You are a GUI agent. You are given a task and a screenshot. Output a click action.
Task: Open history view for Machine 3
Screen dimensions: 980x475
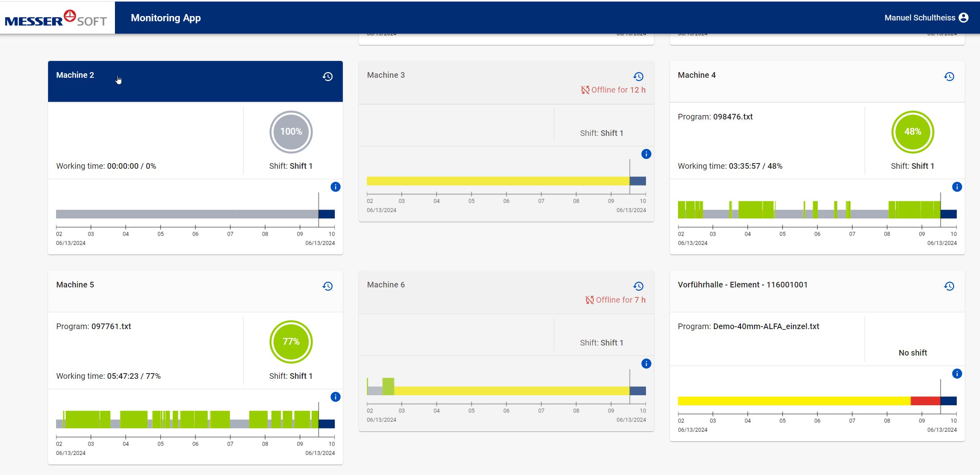coord(638,77)
